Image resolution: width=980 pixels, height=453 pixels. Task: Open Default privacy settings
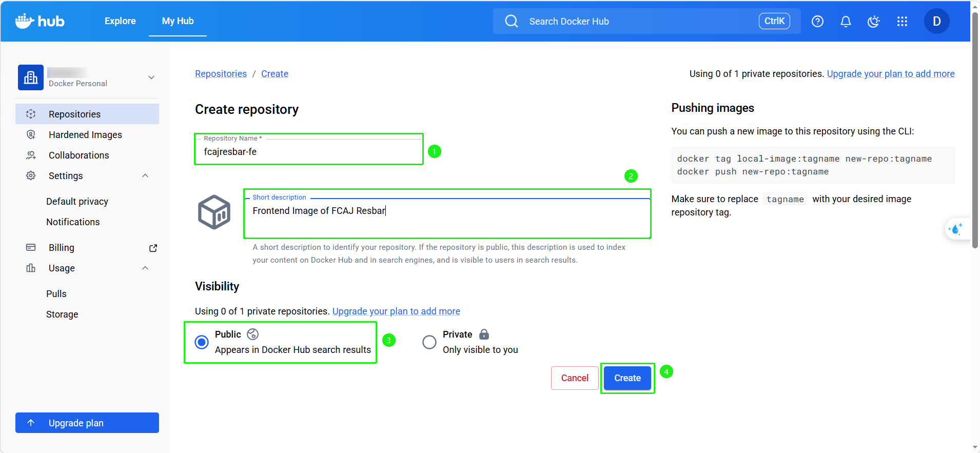[x=77, y=201]
